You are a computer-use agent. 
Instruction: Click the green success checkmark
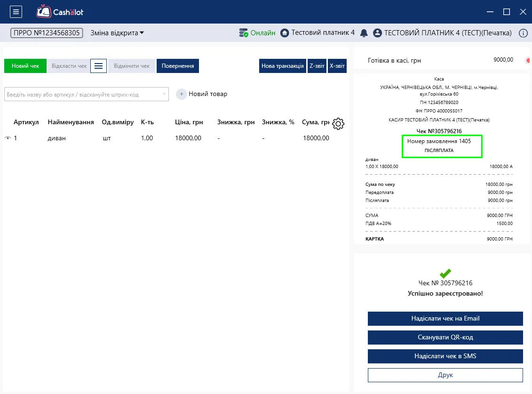(x=445, y=273)
